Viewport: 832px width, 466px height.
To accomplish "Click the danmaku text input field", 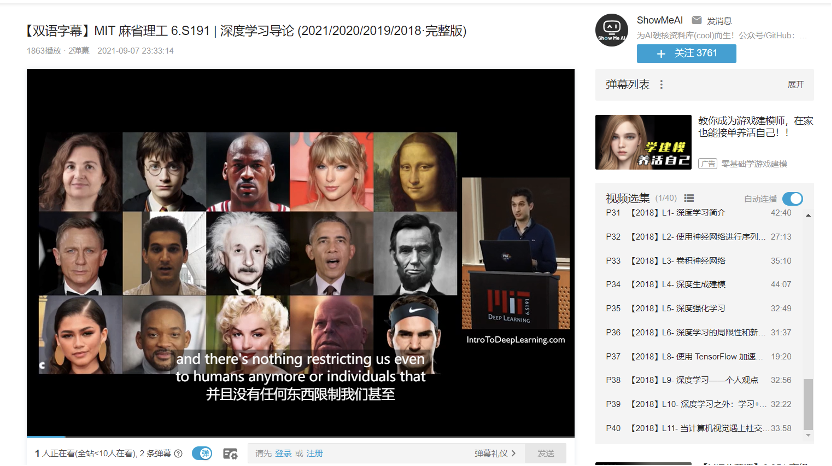I will 386,453.
